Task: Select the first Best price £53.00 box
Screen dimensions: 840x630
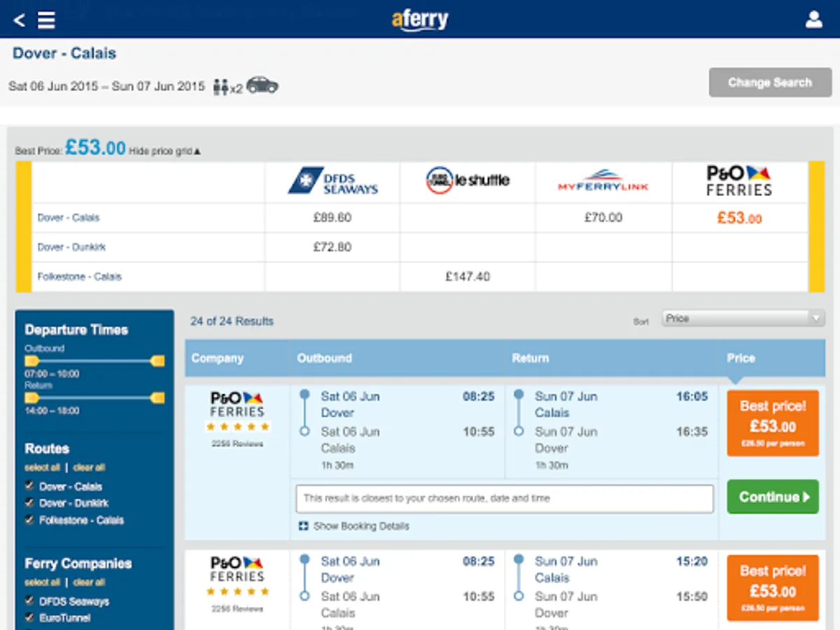Action: point(773,423)
